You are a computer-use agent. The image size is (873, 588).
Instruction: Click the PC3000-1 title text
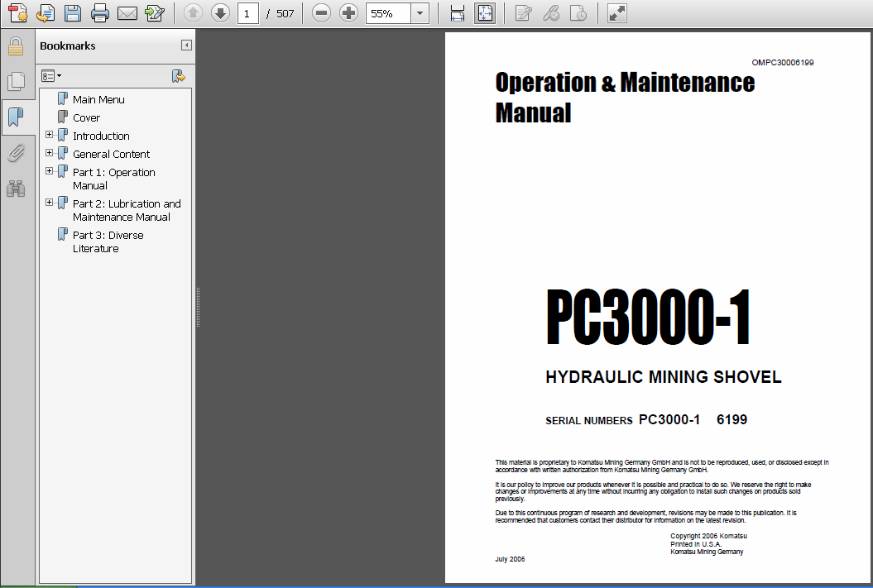(x=648, y=318)
